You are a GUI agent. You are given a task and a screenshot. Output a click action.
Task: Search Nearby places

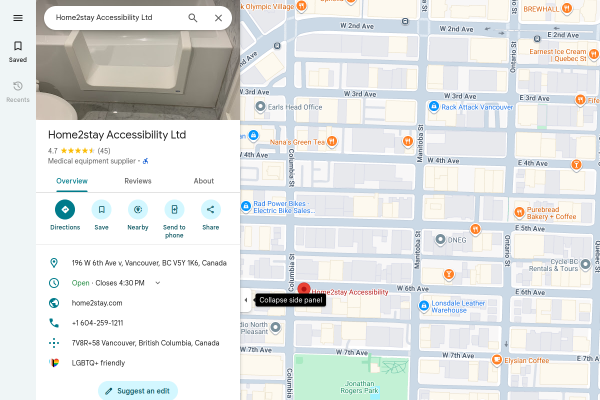pos(138,215)
